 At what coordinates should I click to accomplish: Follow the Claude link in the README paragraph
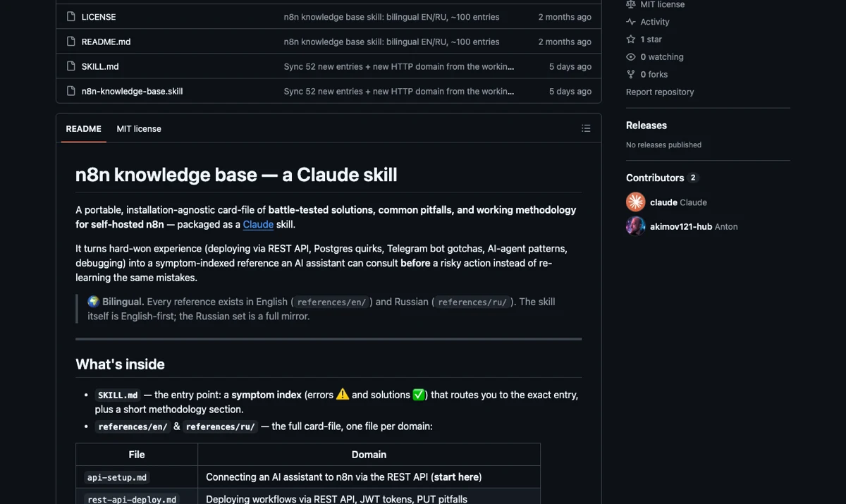point(258,224)
